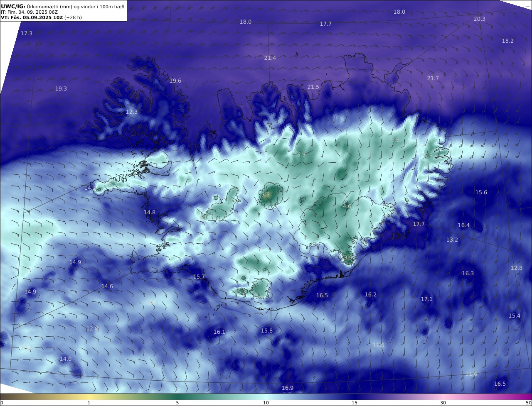Click the 'IT: Fim. 04. 09. 2025 06Z' line

29,12
